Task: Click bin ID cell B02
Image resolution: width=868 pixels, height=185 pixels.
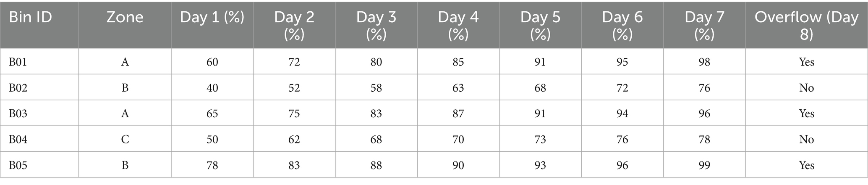Action: pyautogui.click(x=18, y=88)
